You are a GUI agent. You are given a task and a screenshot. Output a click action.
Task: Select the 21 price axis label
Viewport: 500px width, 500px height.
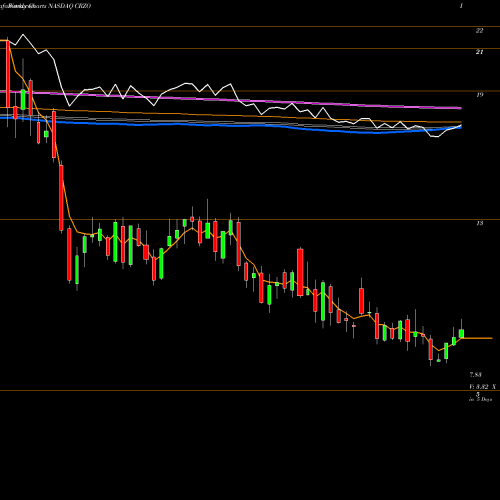click(479, 52)
